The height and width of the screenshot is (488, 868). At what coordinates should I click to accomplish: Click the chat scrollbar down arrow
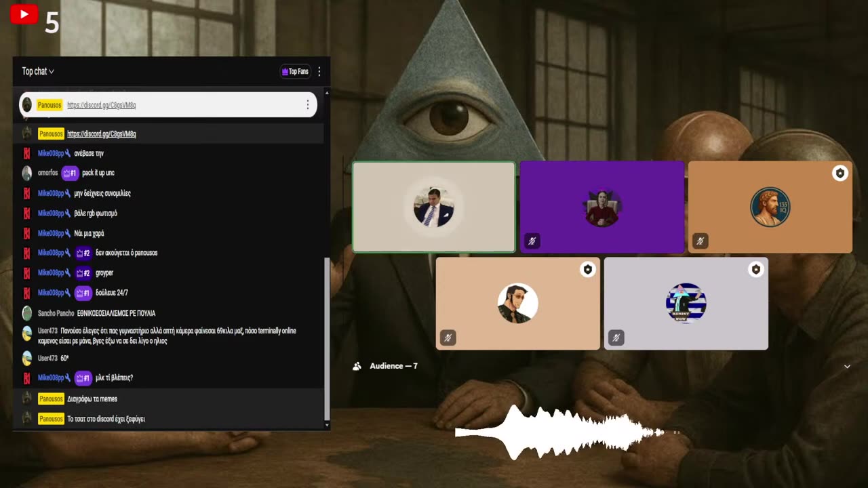coord(327,425)
